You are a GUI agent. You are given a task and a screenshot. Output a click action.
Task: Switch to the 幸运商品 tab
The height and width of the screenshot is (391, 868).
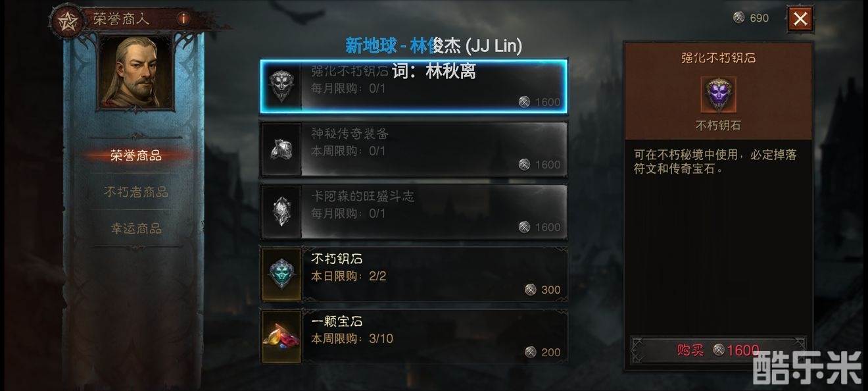click(x=136, y=228)
